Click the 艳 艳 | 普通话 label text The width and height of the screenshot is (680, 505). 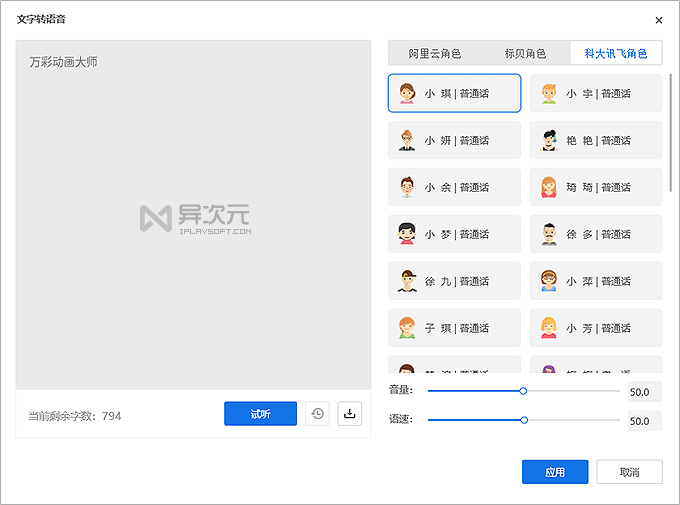pyautogui.click(x=598, y=141)
